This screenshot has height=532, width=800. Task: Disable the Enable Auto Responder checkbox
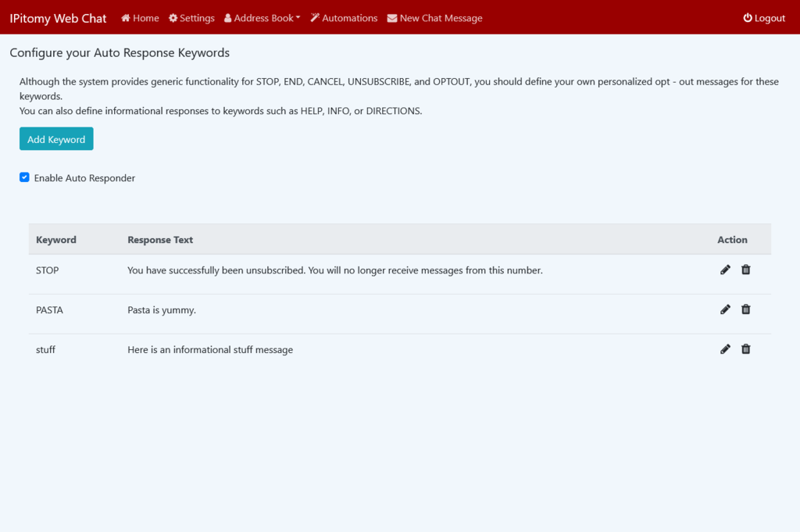coord(24,177)
